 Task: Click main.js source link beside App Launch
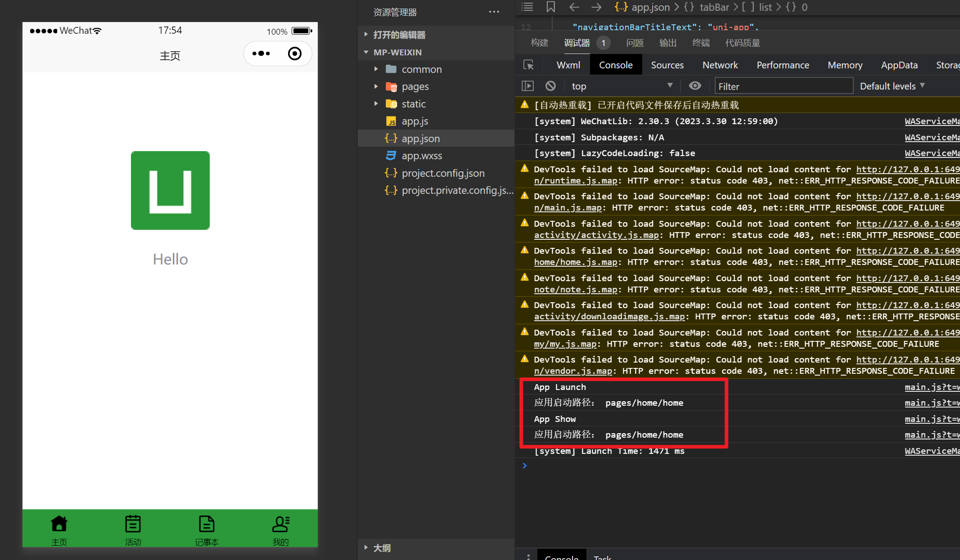(932, 387)
